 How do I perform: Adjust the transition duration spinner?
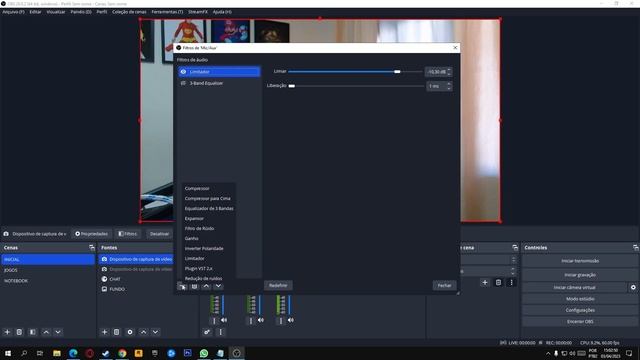(x=513, y=271)
